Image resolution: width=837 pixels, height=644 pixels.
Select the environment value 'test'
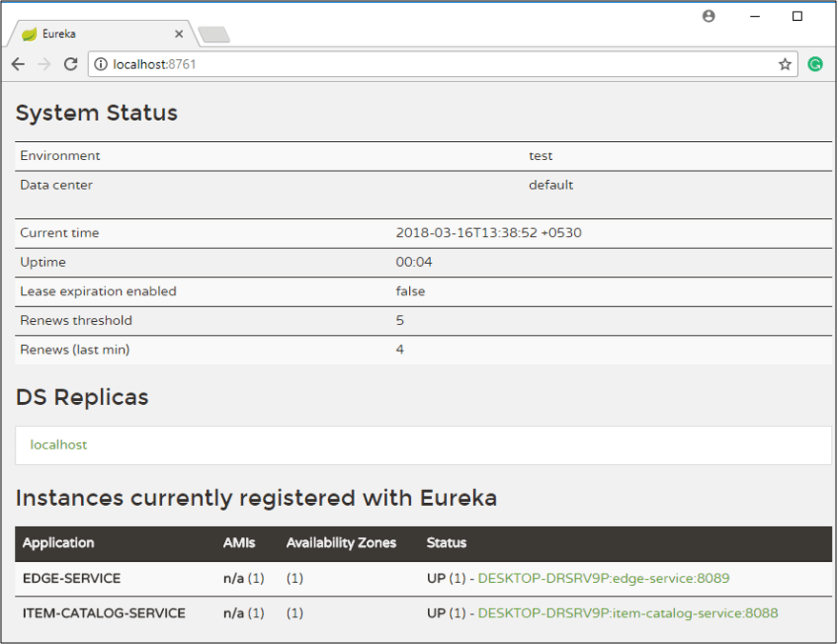(x=541, y=156)
